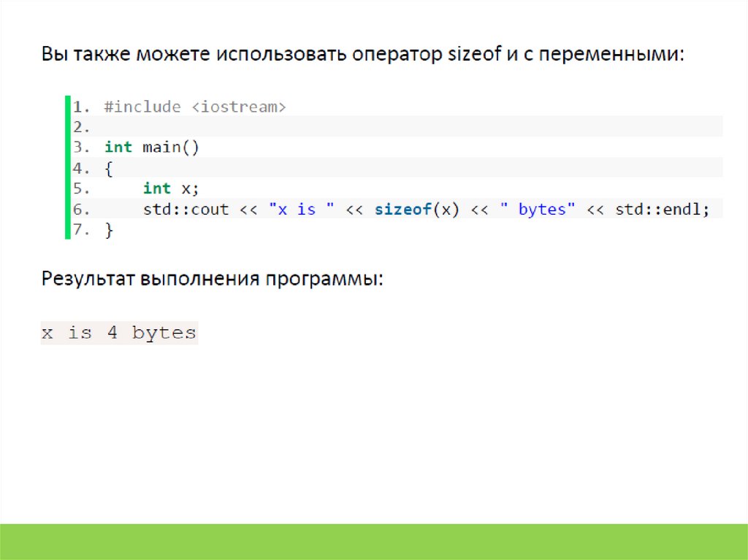748x560 pixels.
Task: Select the 'int x;' declaration line
Action: click(171, 188)
